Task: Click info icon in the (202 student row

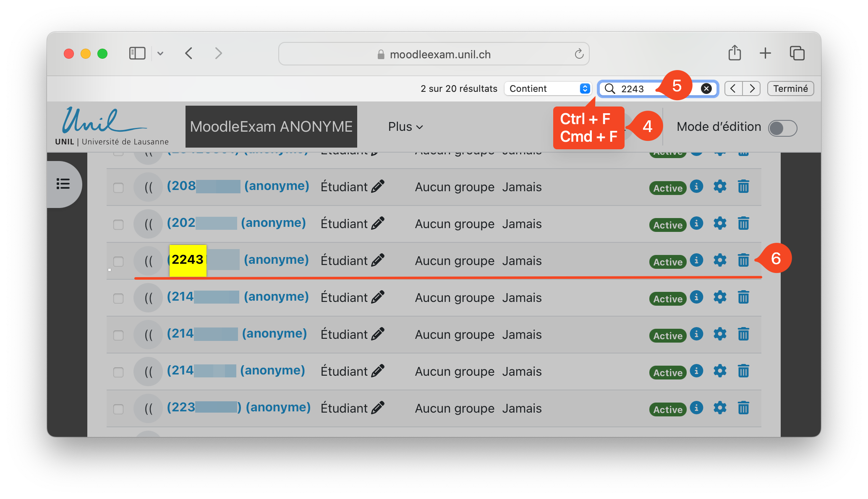Action: point(696,223)
